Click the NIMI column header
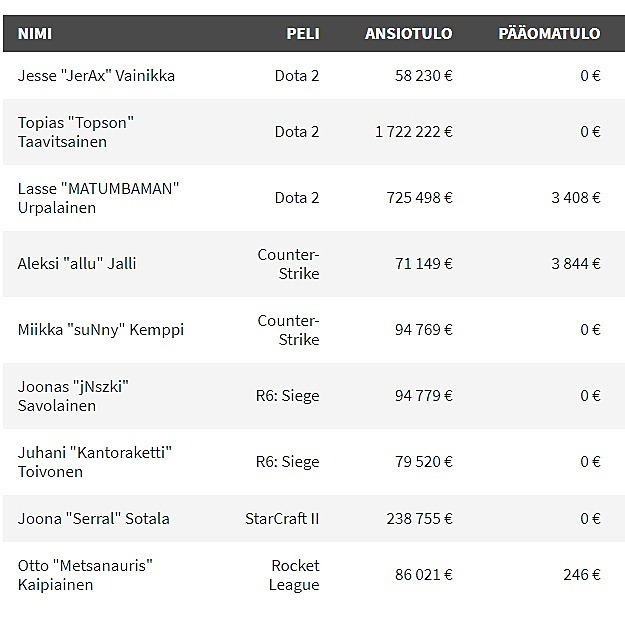Screen dimensions: 625x631 pyautogui.click(x=35, y=33)
